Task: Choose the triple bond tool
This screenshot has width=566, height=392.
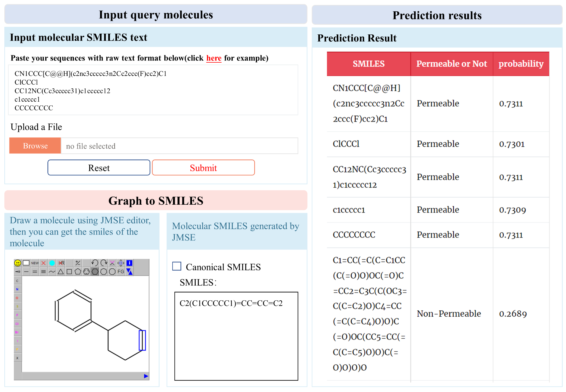Action: (x=43, y=272)
